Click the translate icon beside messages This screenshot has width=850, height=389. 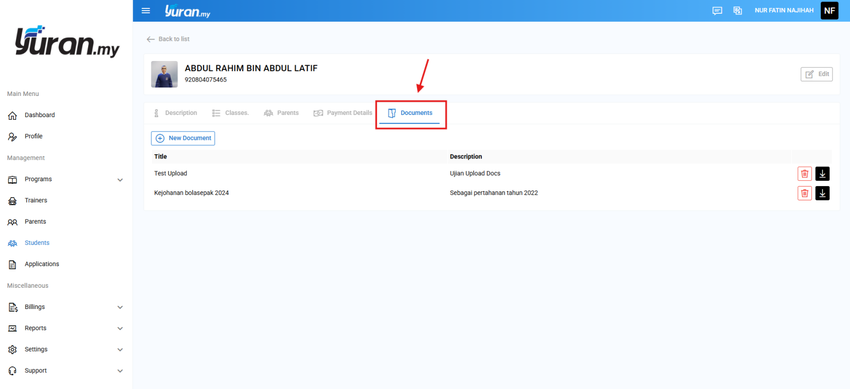[x=737, y=11]
